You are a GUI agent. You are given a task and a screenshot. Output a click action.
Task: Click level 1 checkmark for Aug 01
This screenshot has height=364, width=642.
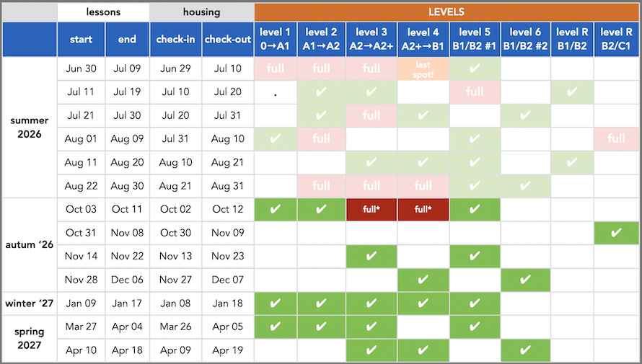275,139
